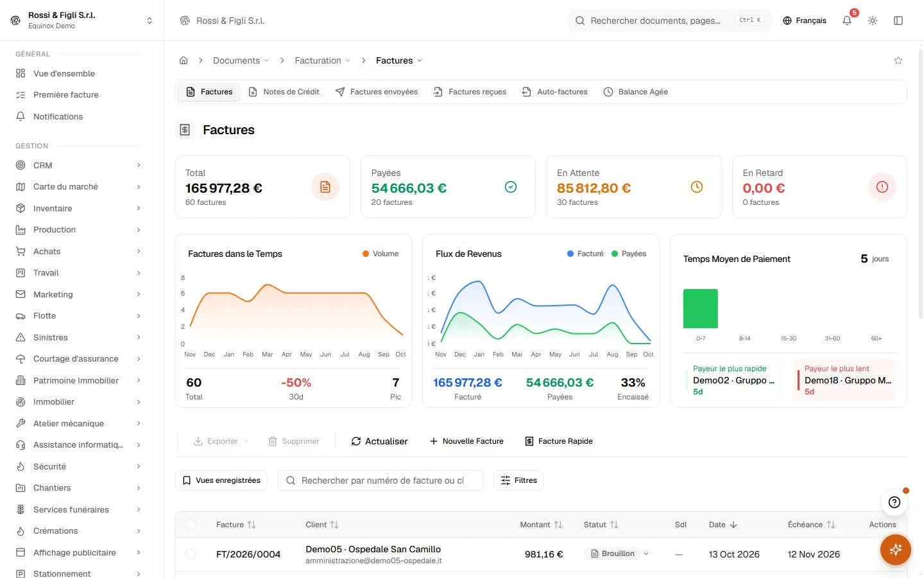The height and width of the screenshot is (578, 924).
Task: Open the Filtres button
Action: click(x=518, y=480)
